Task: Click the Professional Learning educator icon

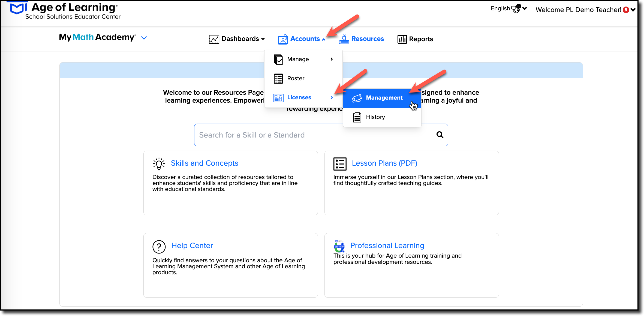Action: pos(339,246)
